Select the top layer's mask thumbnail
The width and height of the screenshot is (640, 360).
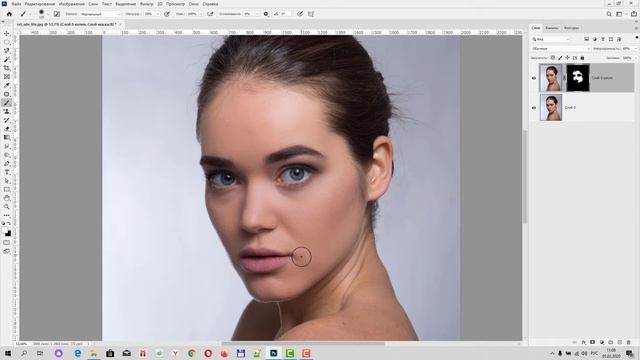tap(578, 78)
